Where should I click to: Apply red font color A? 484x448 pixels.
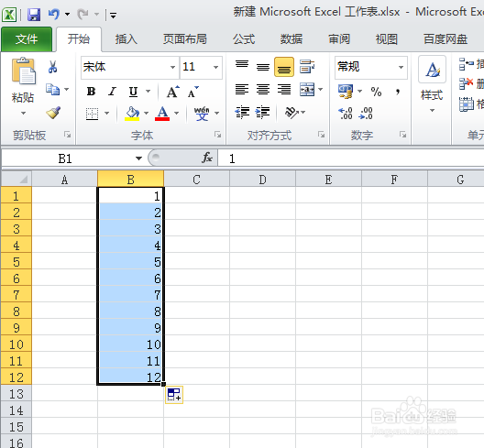coord(162,114)
